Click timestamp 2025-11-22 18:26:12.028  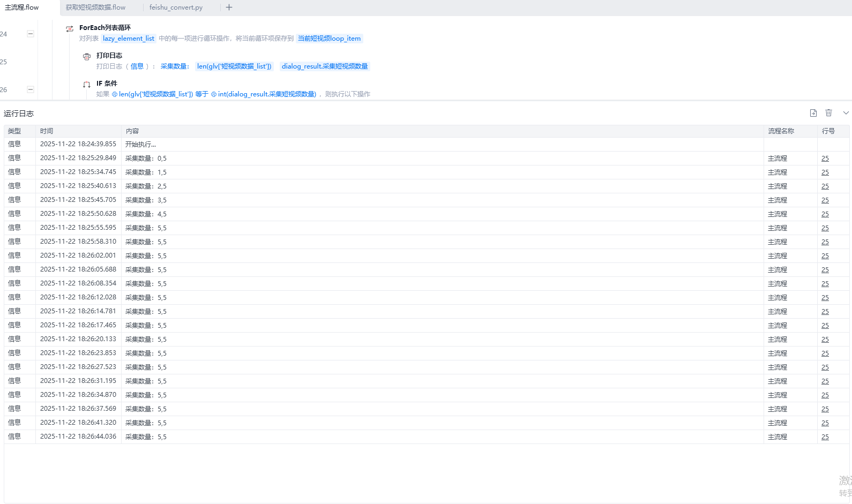[x=78, y=297]
